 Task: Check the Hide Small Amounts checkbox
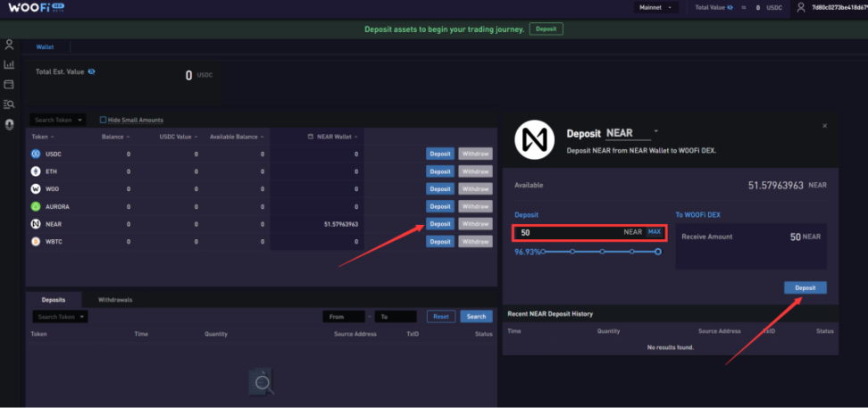point(103,121)
